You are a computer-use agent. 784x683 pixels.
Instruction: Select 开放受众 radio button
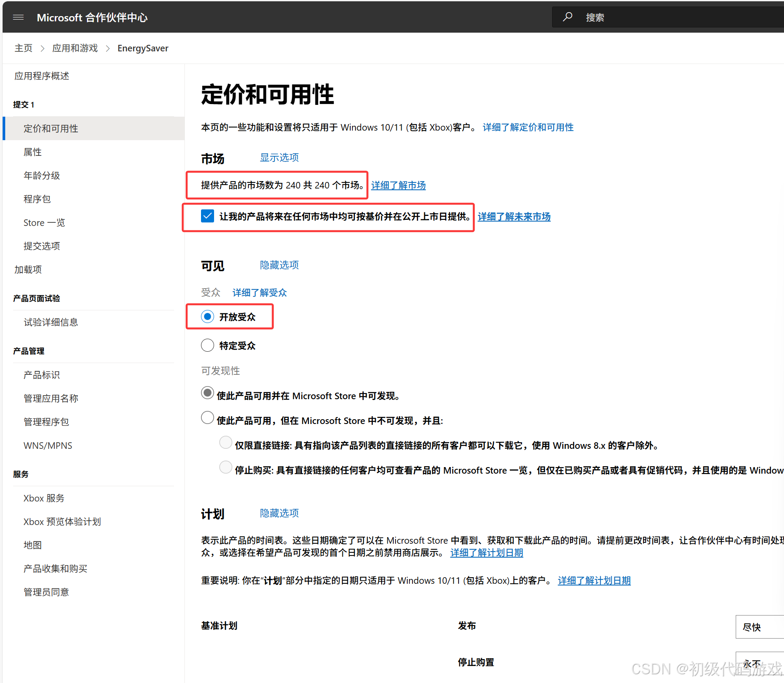tap(208, 316)
